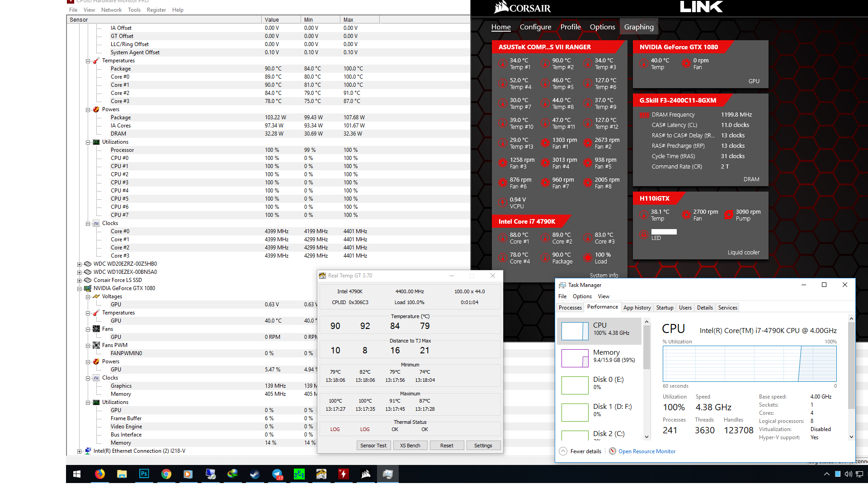Click the speaker volume icon in system tray
The width and height of the screenshot is (868, 488).
(848, 474)
